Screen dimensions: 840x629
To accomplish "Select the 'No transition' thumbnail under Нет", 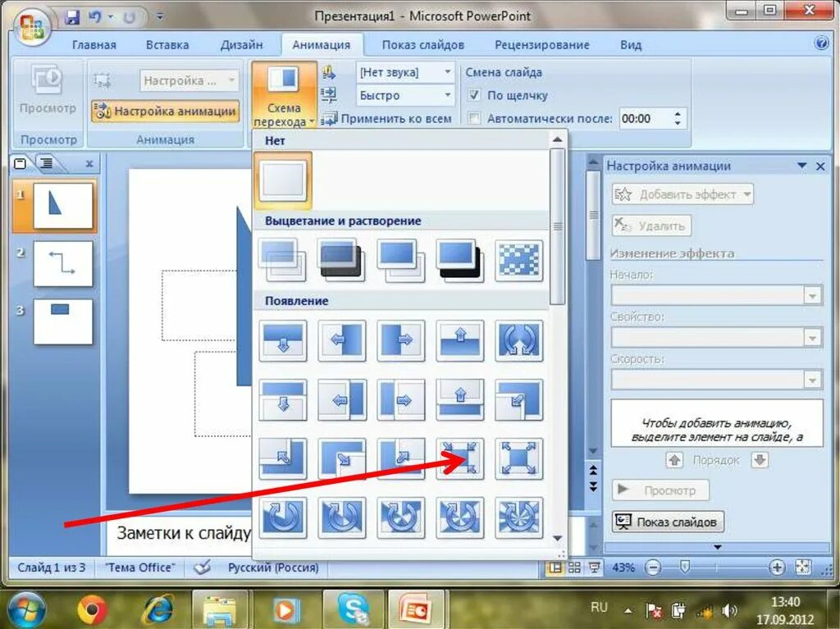I will coord(283,180).
